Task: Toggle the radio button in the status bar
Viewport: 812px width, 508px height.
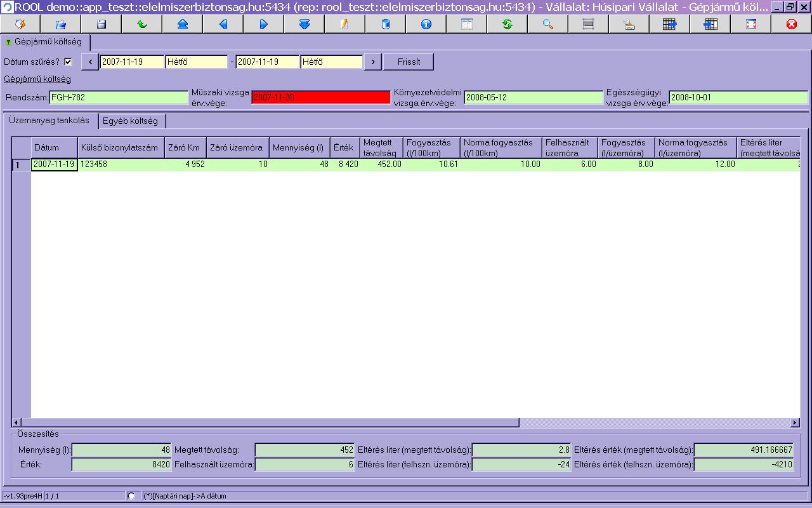Action: (x=131, y=496)
